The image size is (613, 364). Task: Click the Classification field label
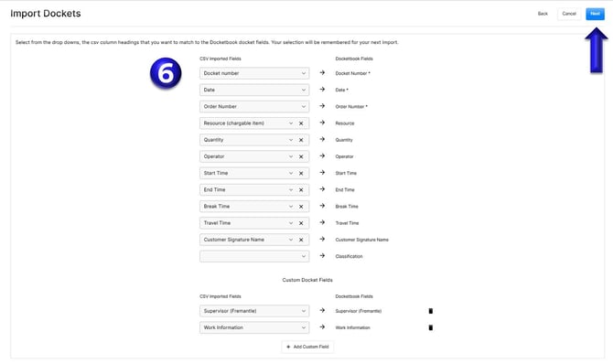tap(349, 256)
